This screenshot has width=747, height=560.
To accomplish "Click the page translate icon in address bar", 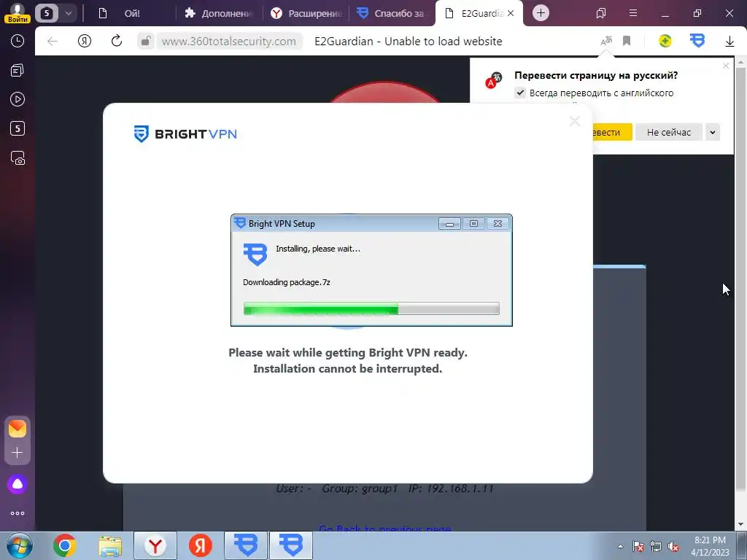I will pyautogui.click(x=606, y=42).
